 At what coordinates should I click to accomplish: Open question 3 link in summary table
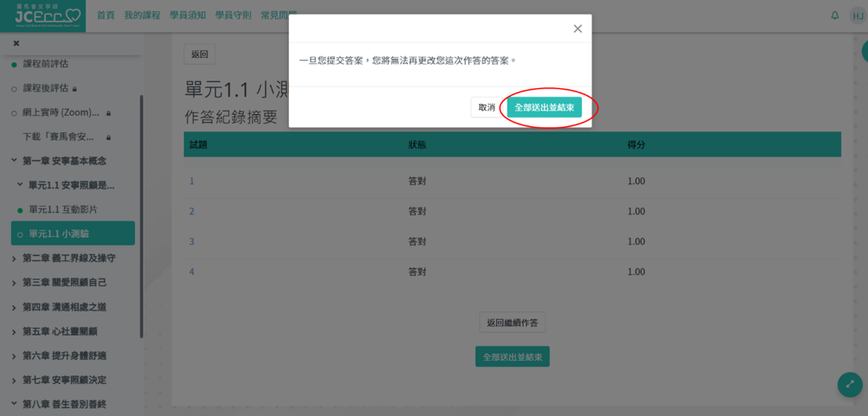click(192, 241)
